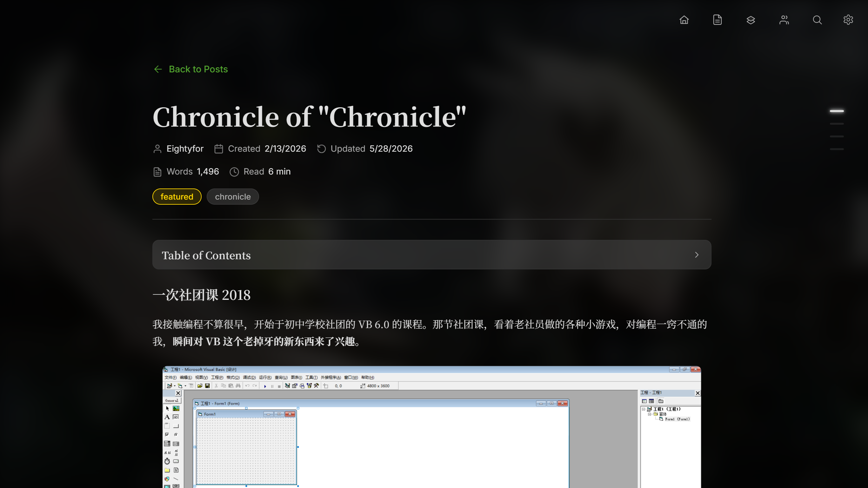The image size is (868, 488).
Task: Click the document icon beside Words
Action: click(157, 172)
